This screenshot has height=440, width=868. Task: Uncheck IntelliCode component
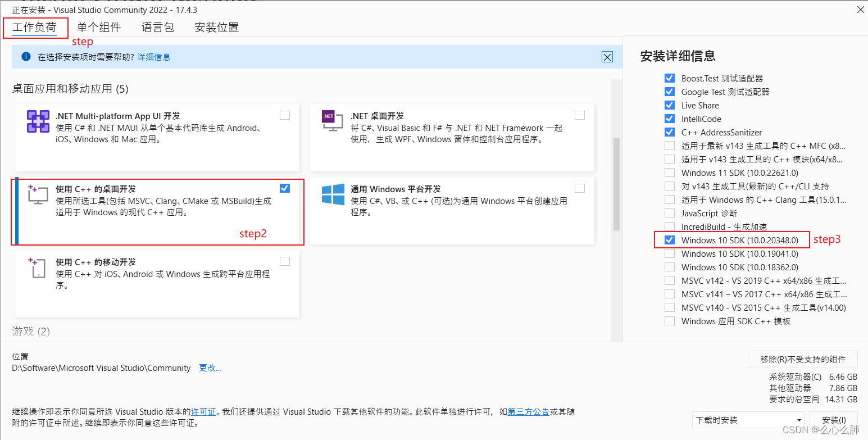point(669,119)
